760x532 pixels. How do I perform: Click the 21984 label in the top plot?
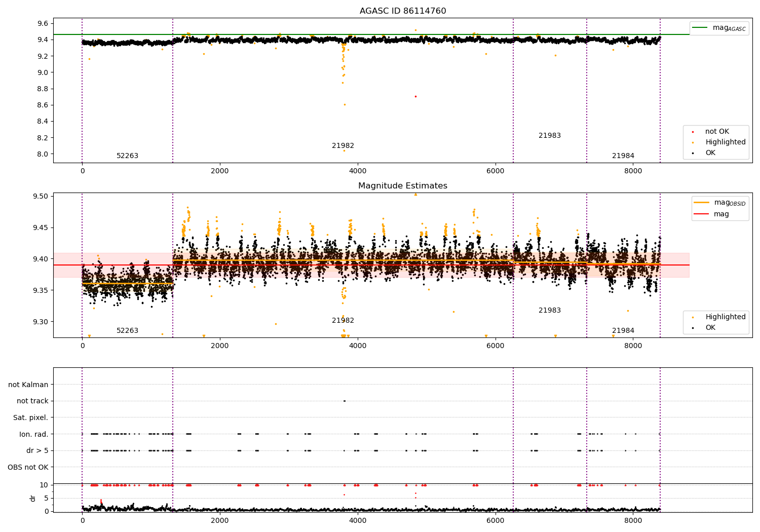[623, 156]
